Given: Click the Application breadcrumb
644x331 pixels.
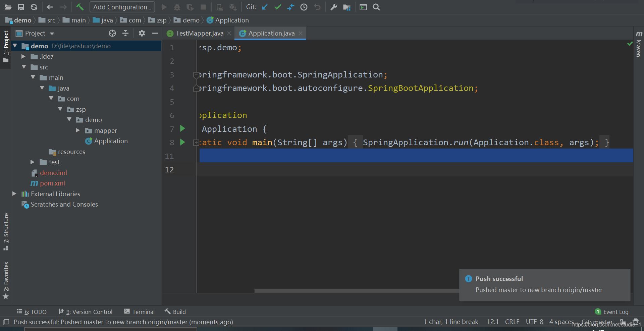Looking at the screenshot, I should (228, 20).
